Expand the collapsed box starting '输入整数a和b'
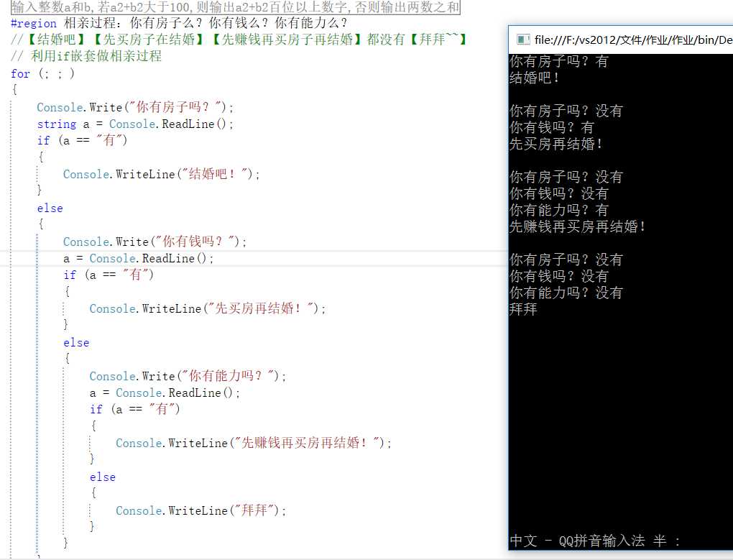Viewport: 733px width, 560px height. click(x=235, y=7)
